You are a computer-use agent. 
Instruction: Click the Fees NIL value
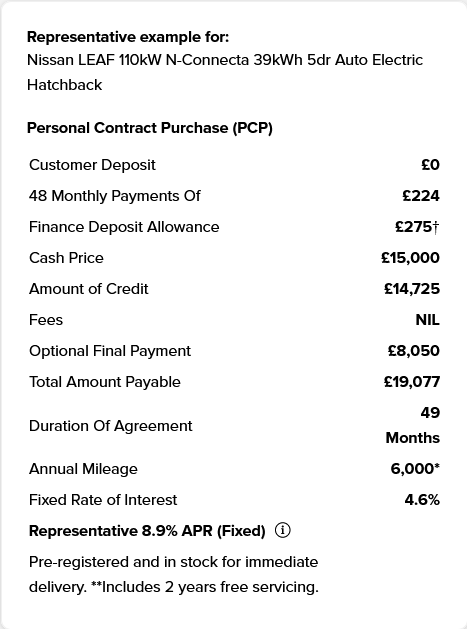point(428,320)
